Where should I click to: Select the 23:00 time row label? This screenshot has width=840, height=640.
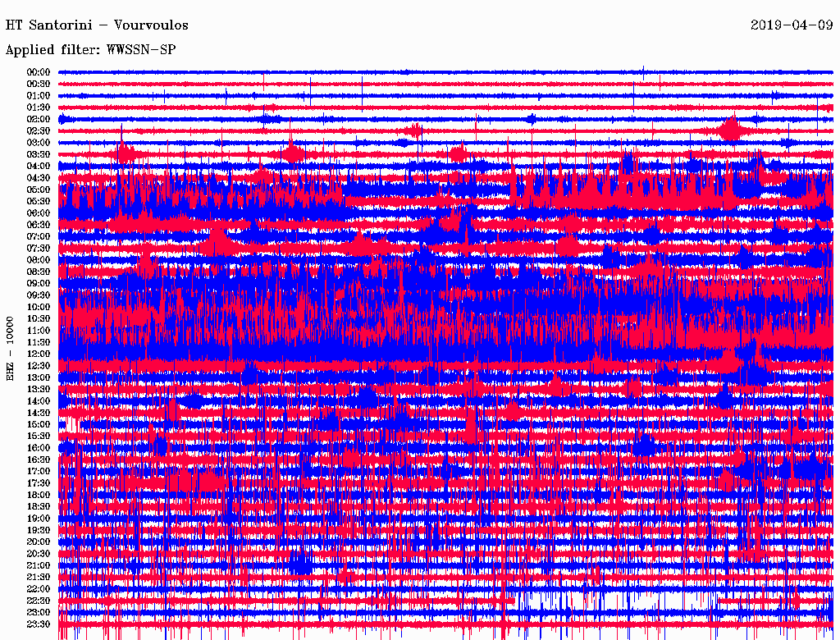[x=38, y=613]
